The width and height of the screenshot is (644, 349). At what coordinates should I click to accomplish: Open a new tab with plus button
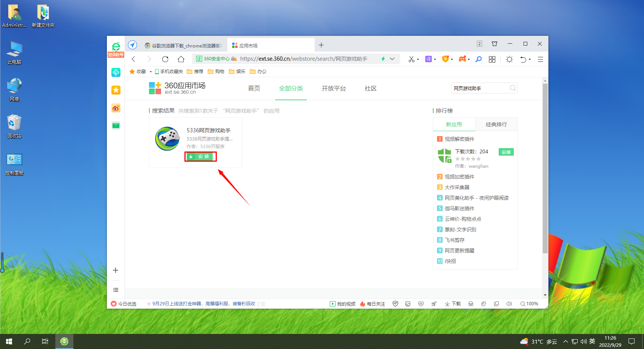pos(321,45)
